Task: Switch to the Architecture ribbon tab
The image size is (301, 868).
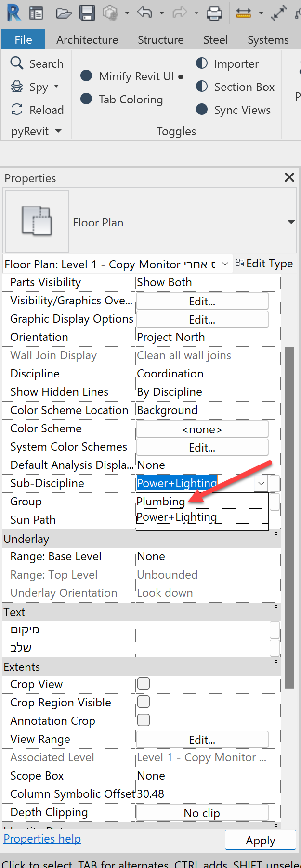Action: [x=87, y=40]
